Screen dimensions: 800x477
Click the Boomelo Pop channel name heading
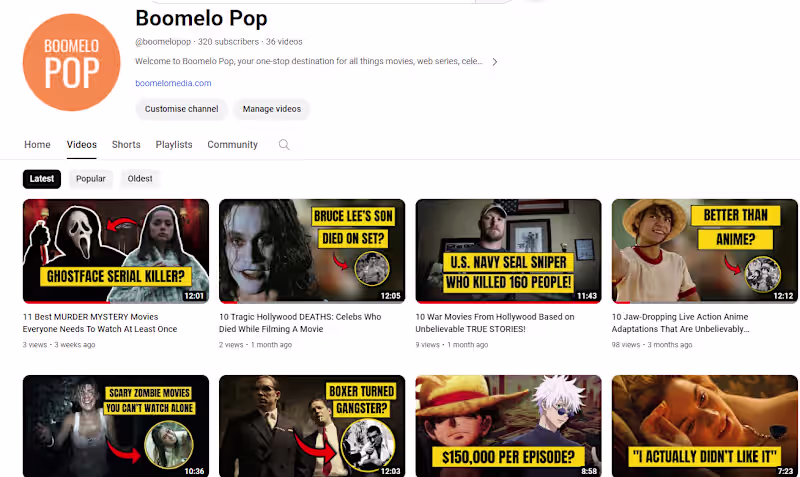[201, 18]
